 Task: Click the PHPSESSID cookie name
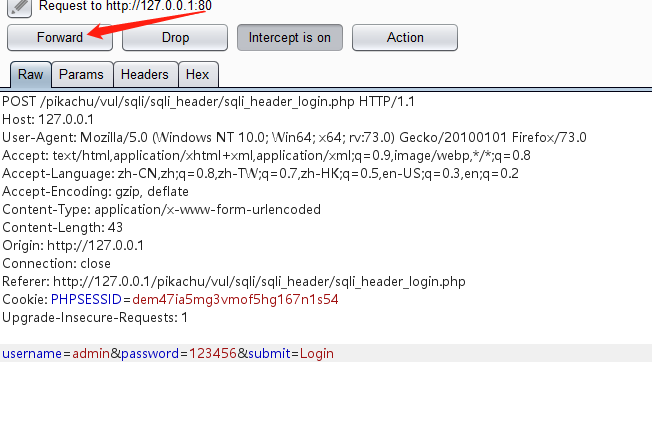pyautogui.click(x=86, y=300)
